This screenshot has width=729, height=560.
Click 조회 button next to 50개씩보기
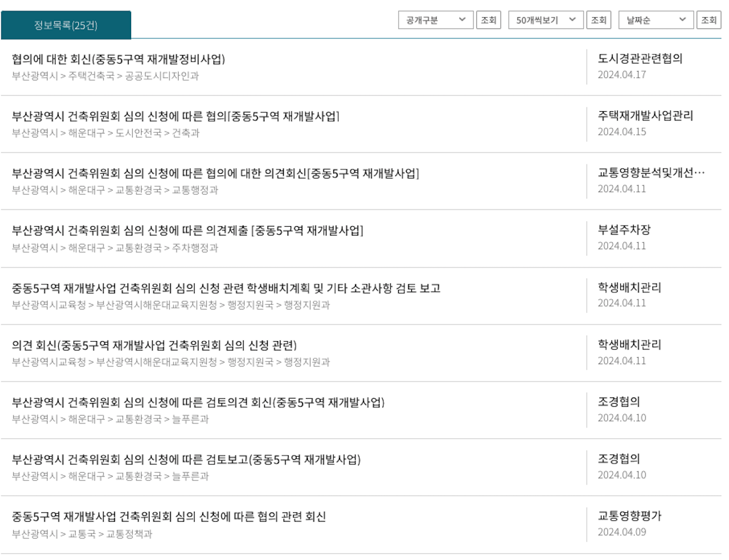(599, 20)
